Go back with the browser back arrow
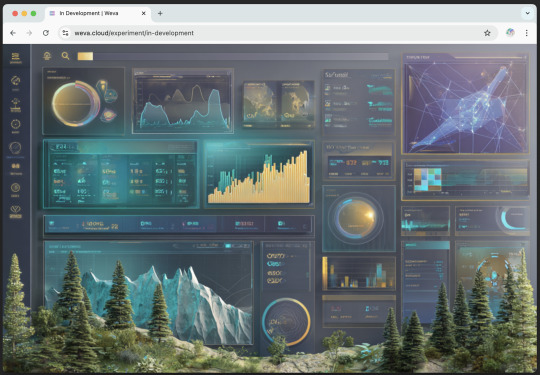 pos(13,33)
